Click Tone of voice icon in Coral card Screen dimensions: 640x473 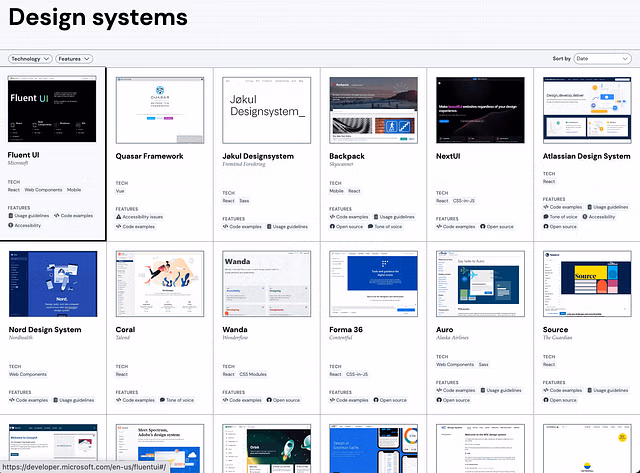(x=162, y=400)
